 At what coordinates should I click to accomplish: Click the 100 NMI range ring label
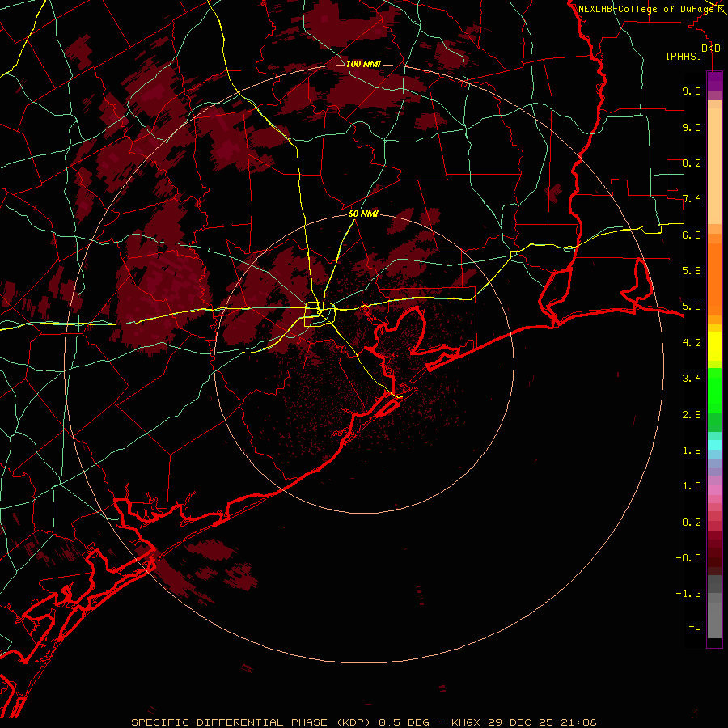[363, 64]
